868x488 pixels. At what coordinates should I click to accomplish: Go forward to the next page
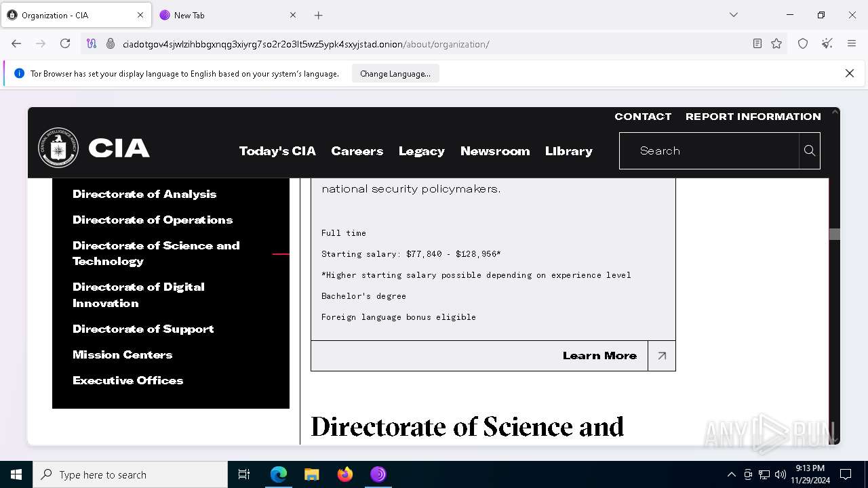click(41, 43)
